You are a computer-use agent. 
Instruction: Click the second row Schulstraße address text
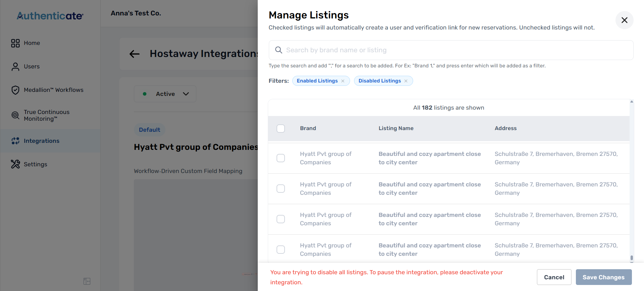(556, 188)
